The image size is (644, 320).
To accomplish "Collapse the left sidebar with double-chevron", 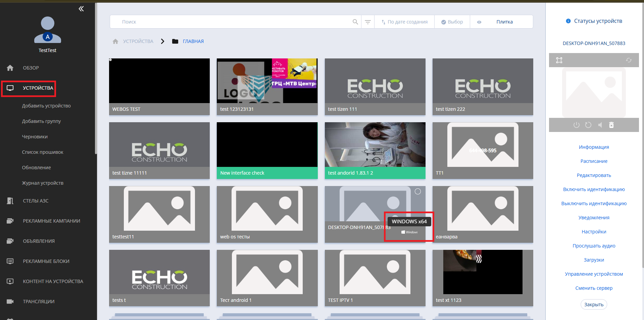I will pos(81,9).
